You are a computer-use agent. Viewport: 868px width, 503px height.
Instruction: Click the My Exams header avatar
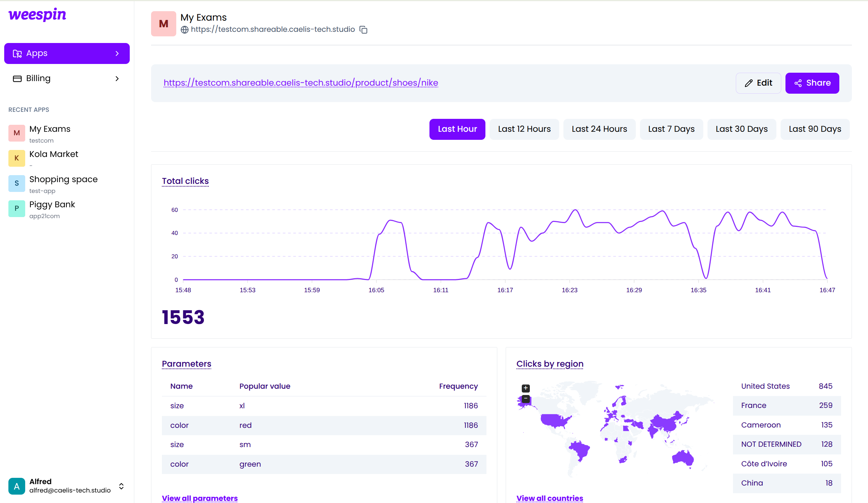coord(163,24)
